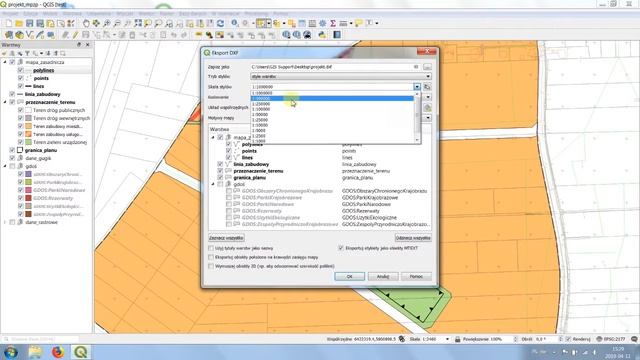
Task: Uncheck linia_zabudowany in the export list
Action: pyautogui.click(x=220, y=164)
